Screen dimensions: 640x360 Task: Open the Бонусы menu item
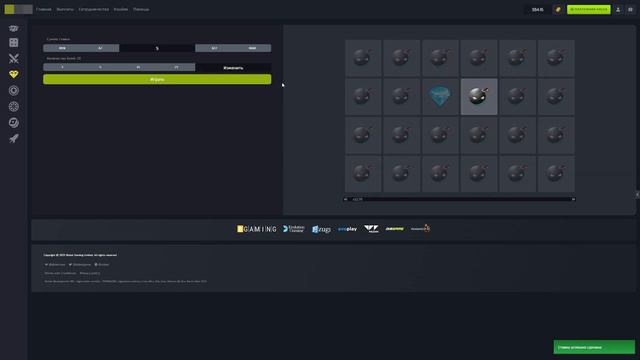[121, 9]
